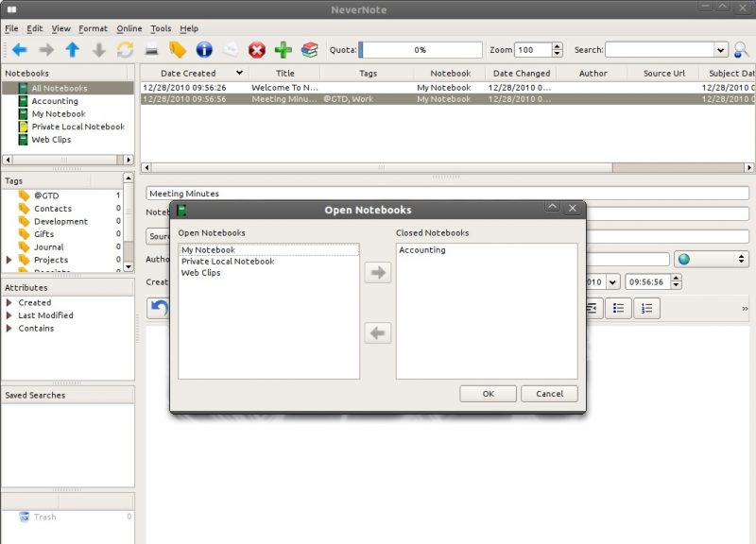Screen dimensions: 756x544
Task: Select Web Clips notebook in the sidebar
Action: coord(51,140)
